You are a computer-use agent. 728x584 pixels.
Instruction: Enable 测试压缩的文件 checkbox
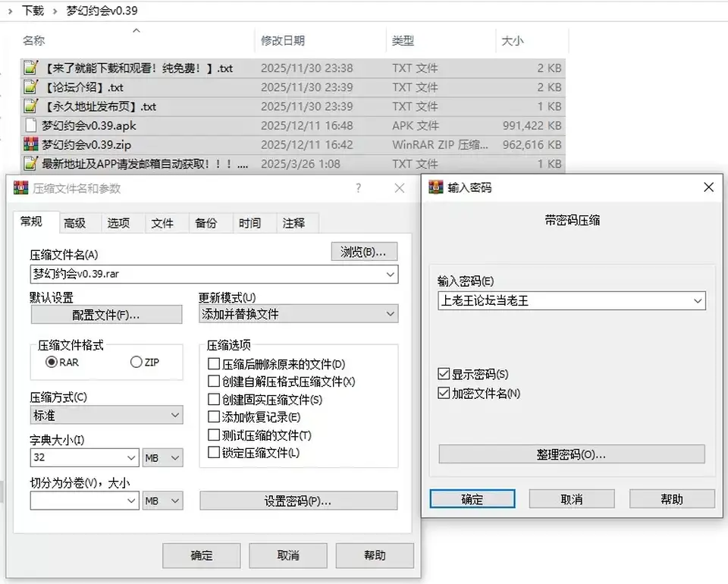tap(214, 435)
